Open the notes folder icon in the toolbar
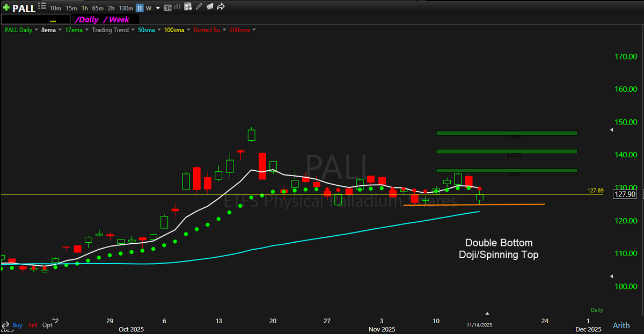This screenshot has height=334, width=644. pyautogui.click(x=209, y=7)
